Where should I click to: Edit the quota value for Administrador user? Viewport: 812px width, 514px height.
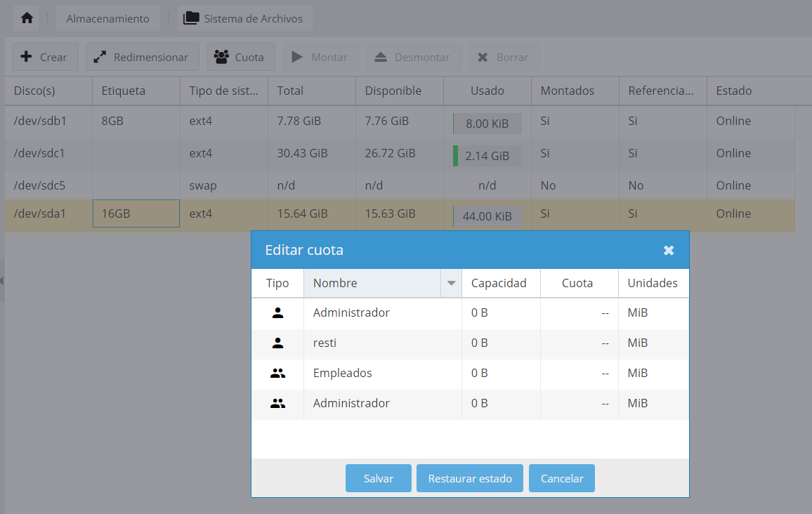click(579, 312)
